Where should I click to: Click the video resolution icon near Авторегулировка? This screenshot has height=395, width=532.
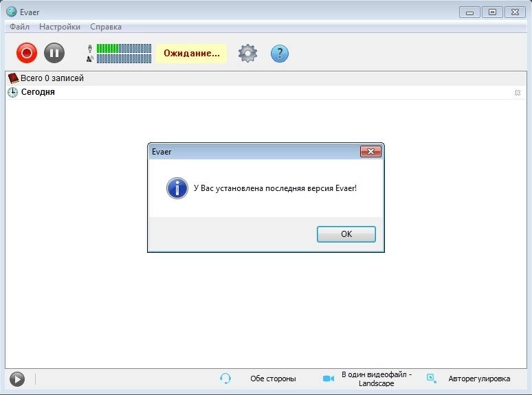[x=431, y=379]
